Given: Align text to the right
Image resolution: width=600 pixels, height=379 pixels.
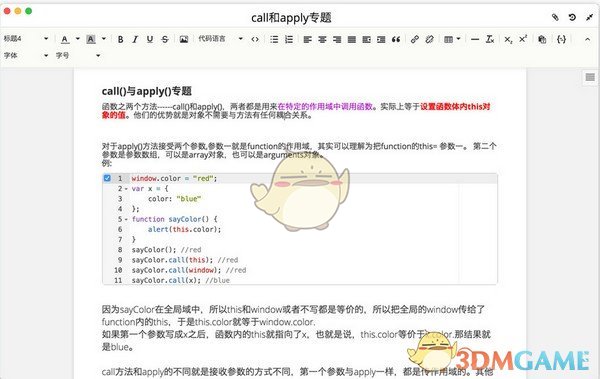Looking at the screenshot, I should (x=337, y=39).
